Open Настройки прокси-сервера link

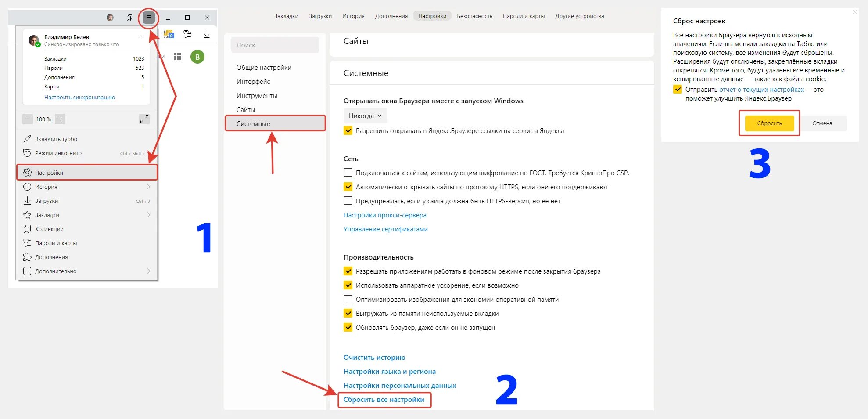(385, 215)
